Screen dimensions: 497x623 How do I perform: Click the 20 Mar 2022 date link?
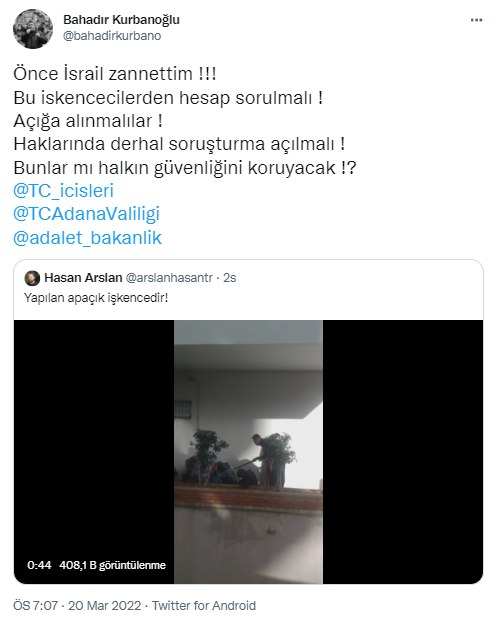[x=104, y=606]
